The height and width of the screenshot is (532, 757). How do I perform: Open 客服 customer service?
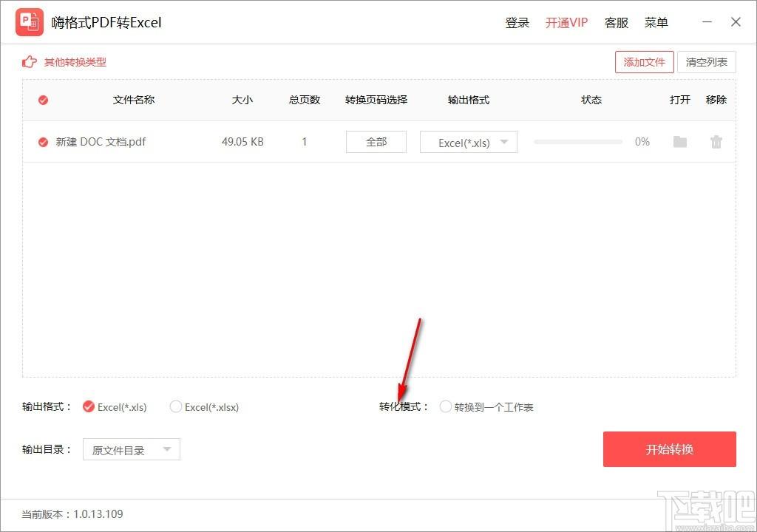[617, 23]
